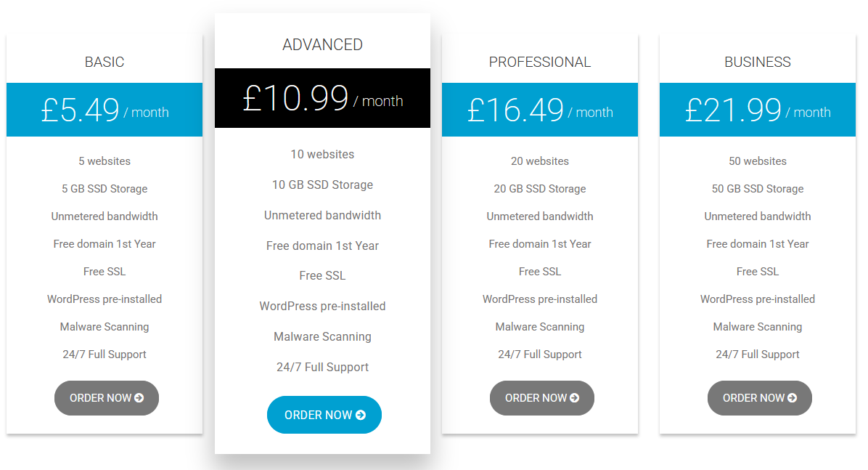Viewport: 868px width, 470px height.
Task: Click the BUSINESS plan title
Action: pyautogui.click(x=758, y=62)
